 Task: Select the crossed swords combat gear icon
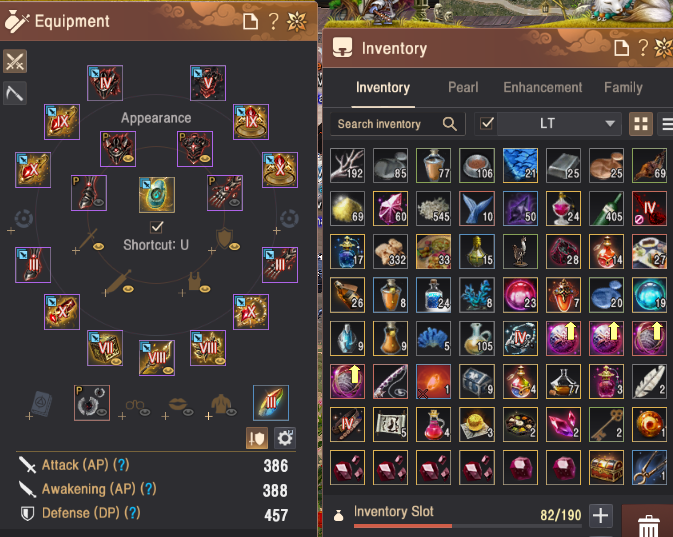[15, 61]
